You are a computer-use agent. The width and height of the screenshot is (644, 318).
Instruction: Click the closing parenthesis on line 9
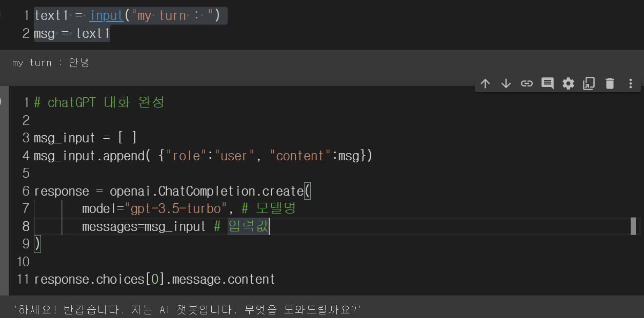[x=37, y=244]
